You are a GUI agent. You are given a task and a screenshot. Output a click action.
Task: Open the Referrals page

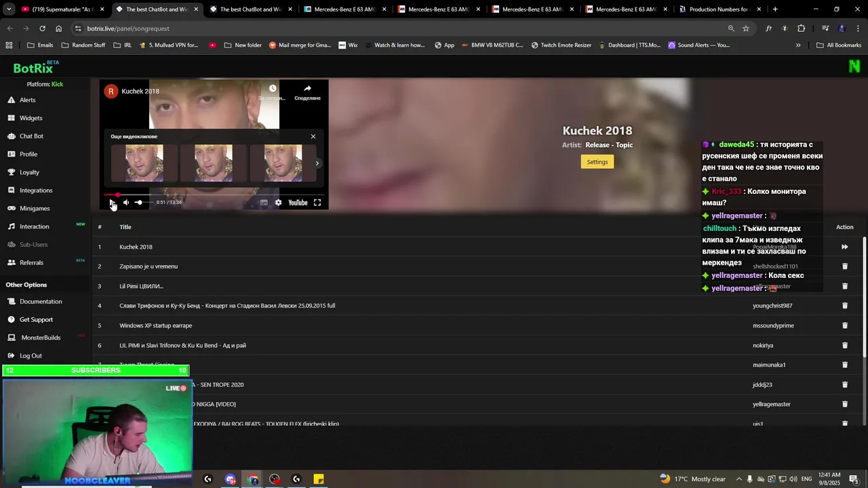(31, 262)
